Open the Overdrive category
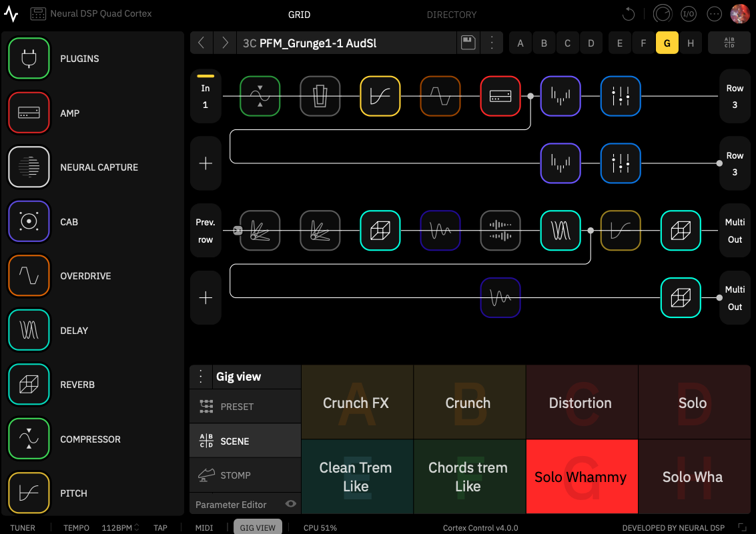 point(29,276)
